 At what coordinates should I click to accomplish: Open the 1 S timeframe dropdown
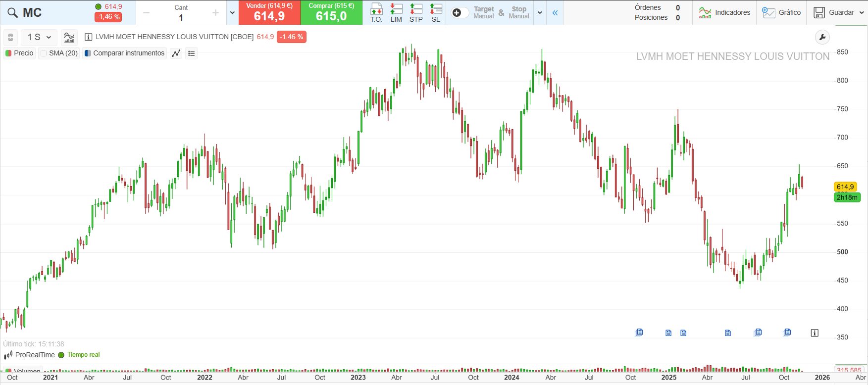(39, 37)
